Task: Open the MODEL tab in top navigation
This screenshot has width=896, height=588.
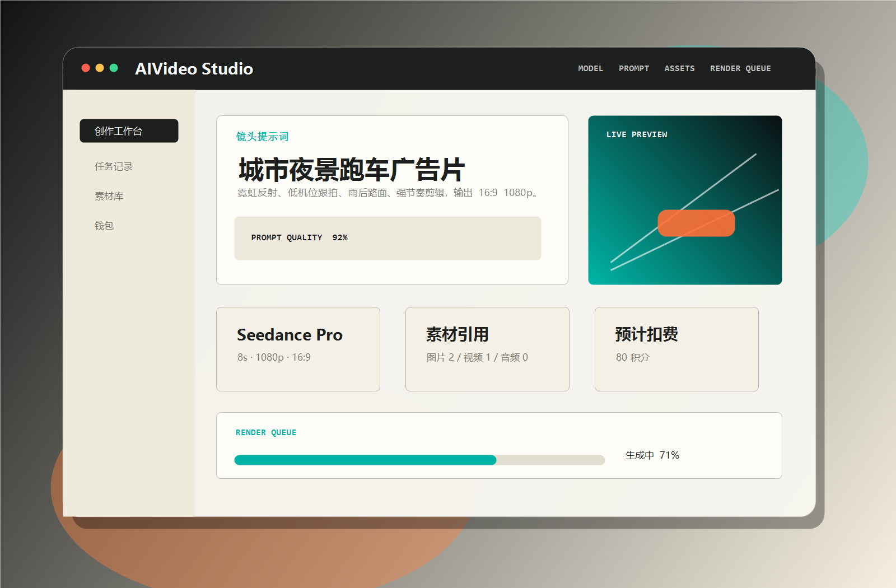Action: coord(590,68)
